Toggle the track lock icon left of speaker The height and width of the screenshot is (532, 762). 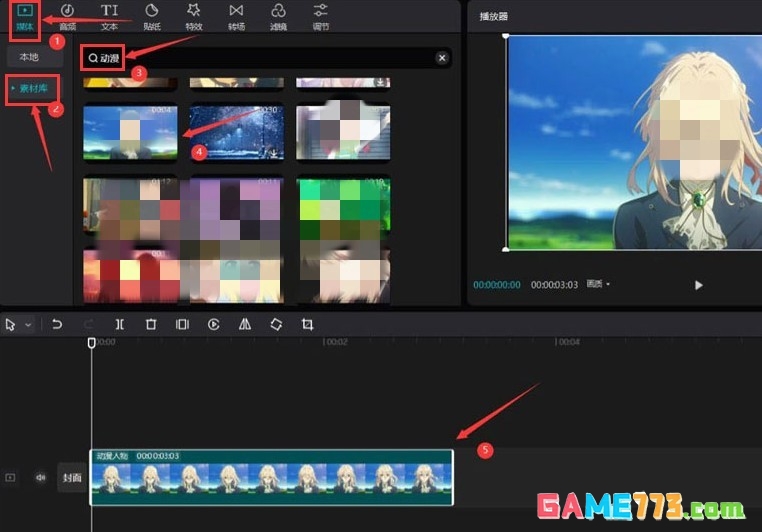coord(11,478)
